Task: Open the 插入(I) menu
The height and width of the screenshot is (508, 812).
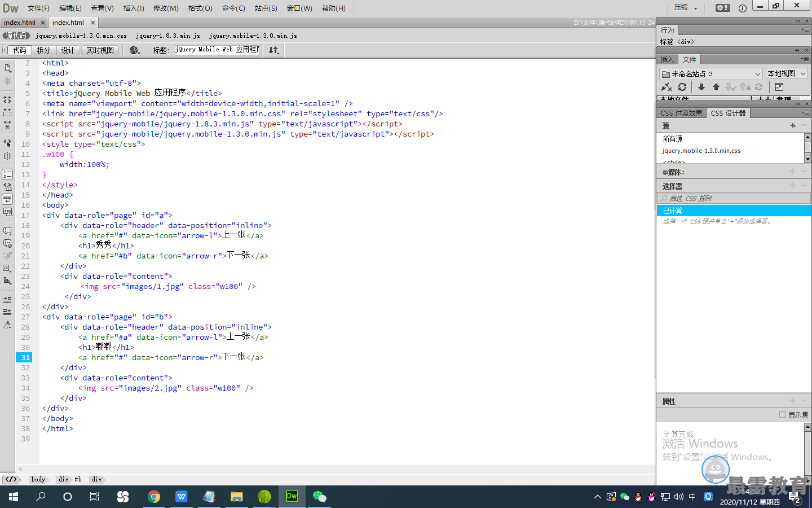Action: pos(134,8)
